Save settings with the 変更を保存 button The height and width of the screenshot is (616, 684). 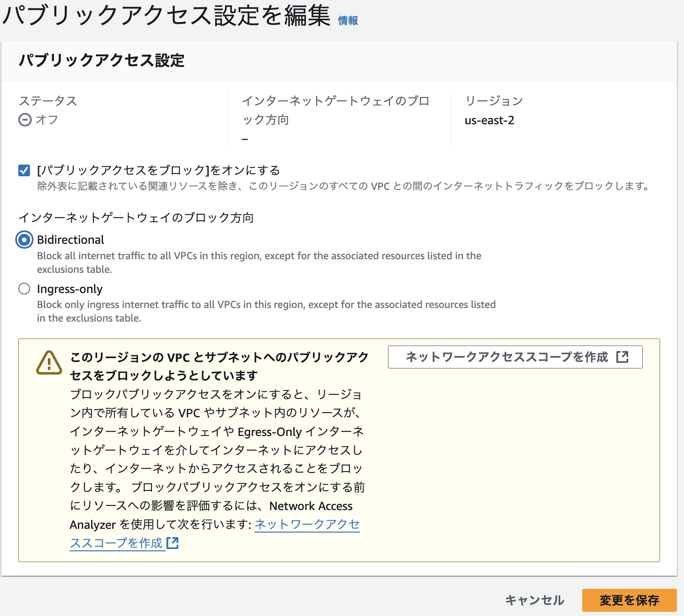coord(629,600)
